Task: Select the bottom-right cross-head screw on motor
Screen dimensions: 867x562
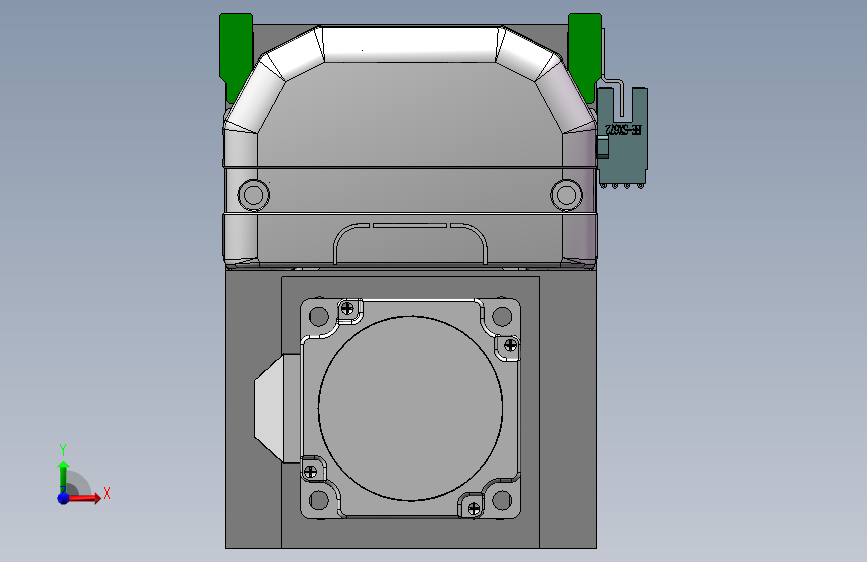Action: [474, 508]
